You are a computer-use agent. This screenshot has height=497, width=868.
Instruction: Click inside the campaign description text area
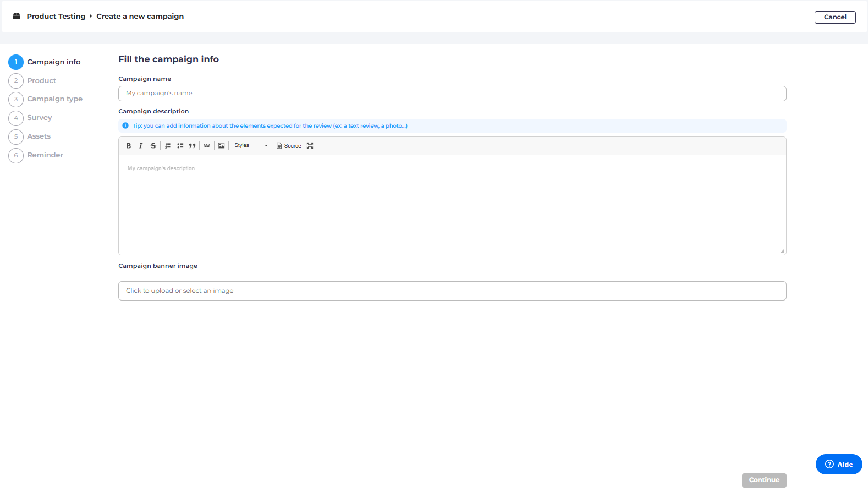tap(452, 205)
